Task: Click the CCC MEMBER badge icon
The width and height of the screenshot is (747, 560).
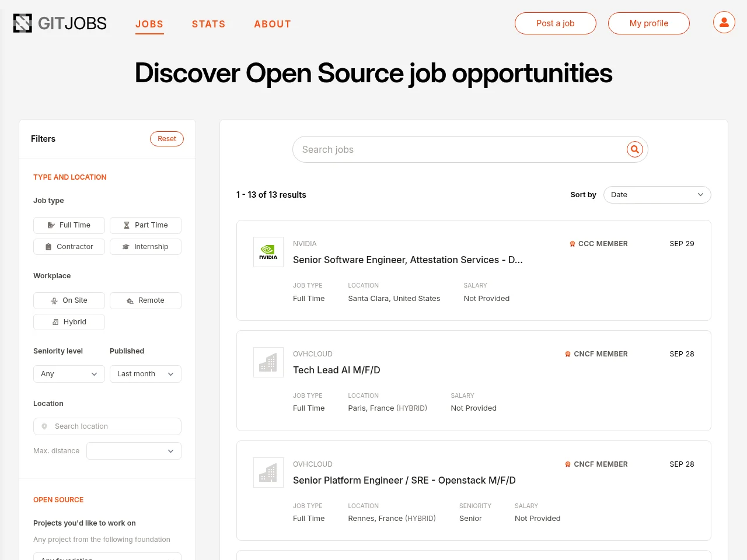Action: click(x=573, y=244)
